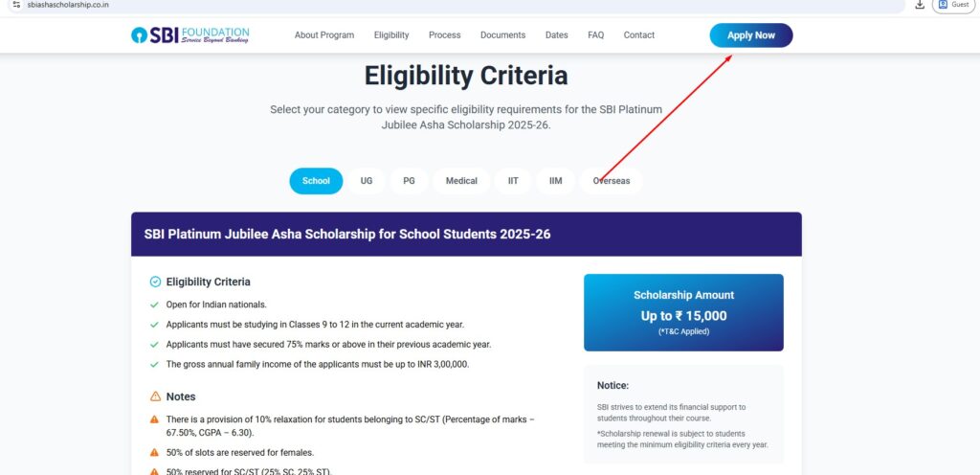Open the FAQ navigation link
Image resolution: width=980 pixels, height=475 pixels.
tap(595, 35)
